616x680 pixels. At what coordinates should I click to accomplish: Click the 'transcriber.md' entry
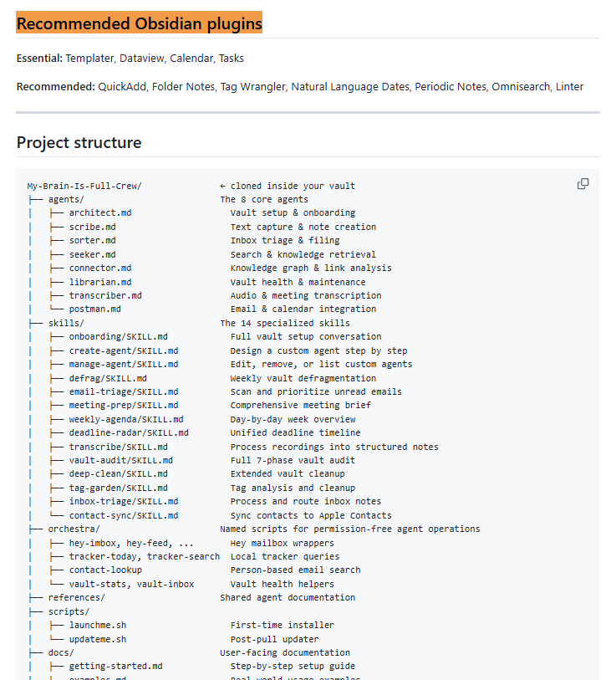click(105, 295)
